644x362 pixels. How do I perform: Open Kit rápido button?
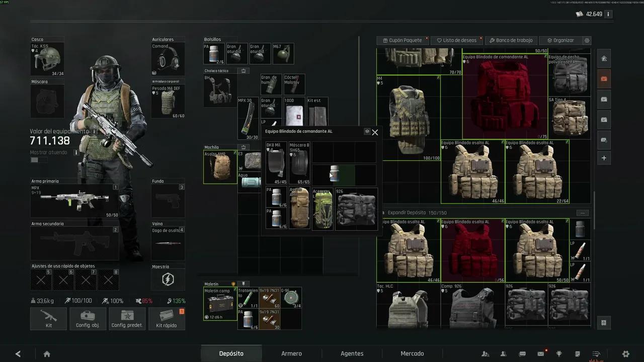[166, 318]
